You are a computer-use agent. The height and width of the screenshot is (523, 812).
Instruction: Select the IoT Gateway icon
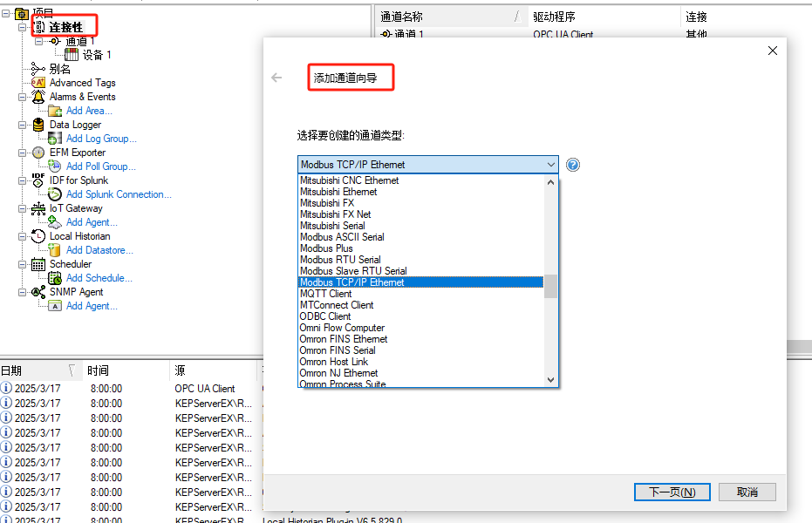click(x=38, y=208)
